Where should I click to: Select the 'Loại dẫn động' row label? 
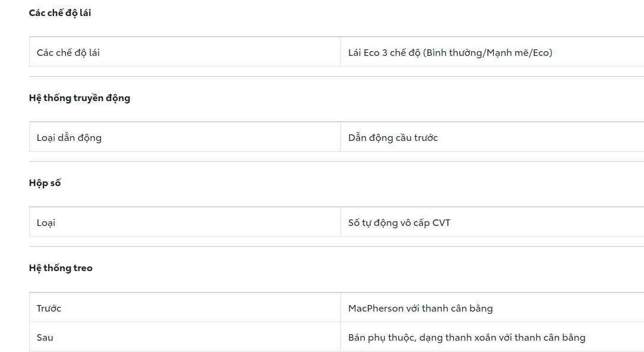coord(69,138)
